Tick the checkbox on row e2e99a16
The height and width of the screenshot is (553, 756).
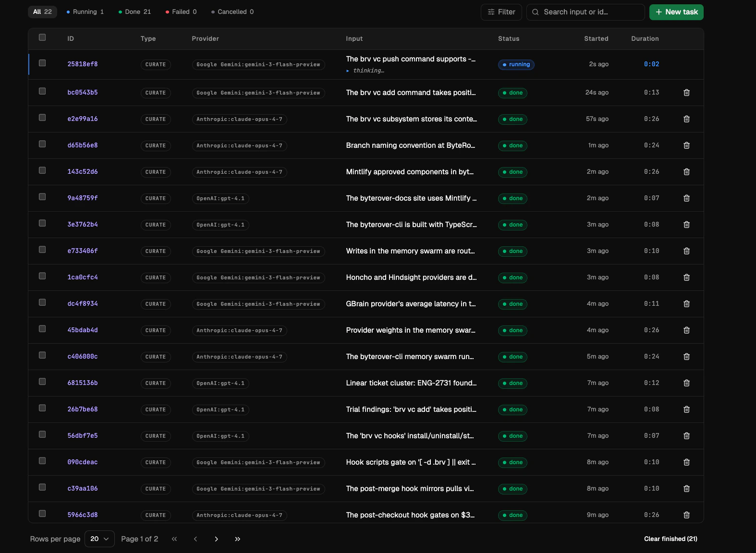(42, 118)
